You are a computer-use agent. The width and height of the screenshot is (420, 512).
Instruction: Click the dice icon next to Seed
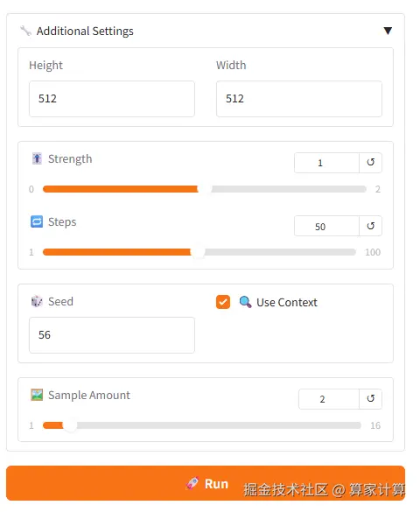pos(37,301)
